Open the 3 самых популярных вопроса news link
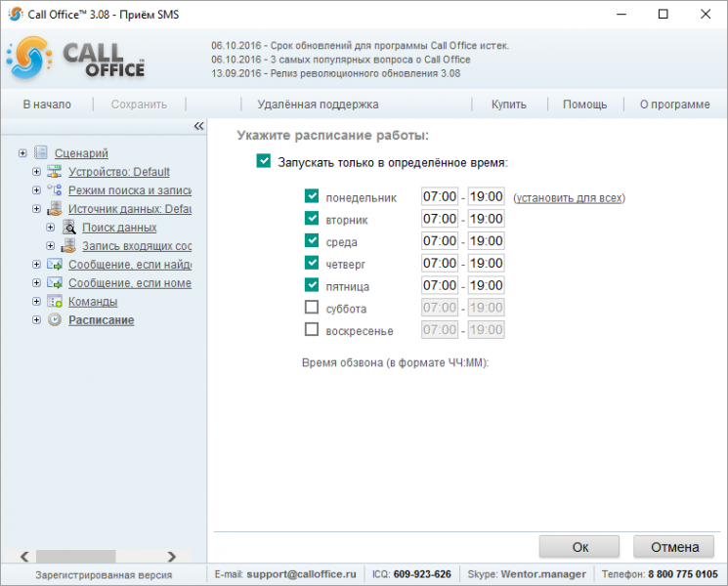728x586 pixels. [x=341, y=60]
